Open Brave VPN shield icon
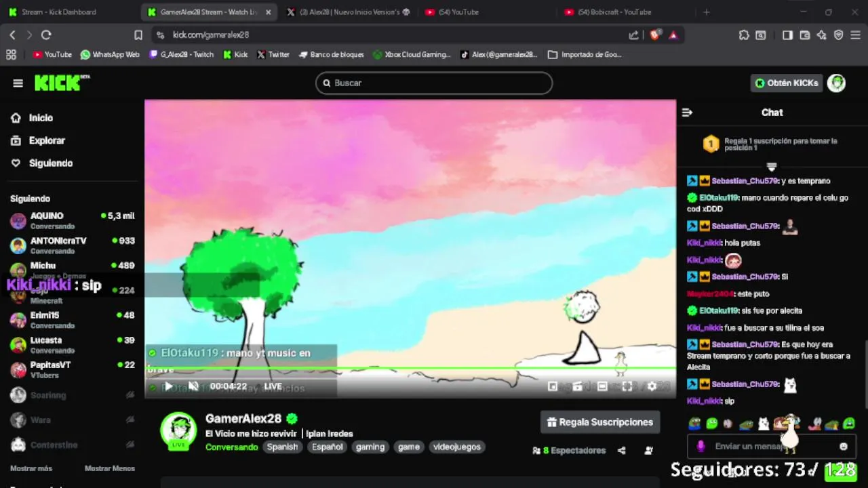This screenshot has width=868, height=488. 839,35
